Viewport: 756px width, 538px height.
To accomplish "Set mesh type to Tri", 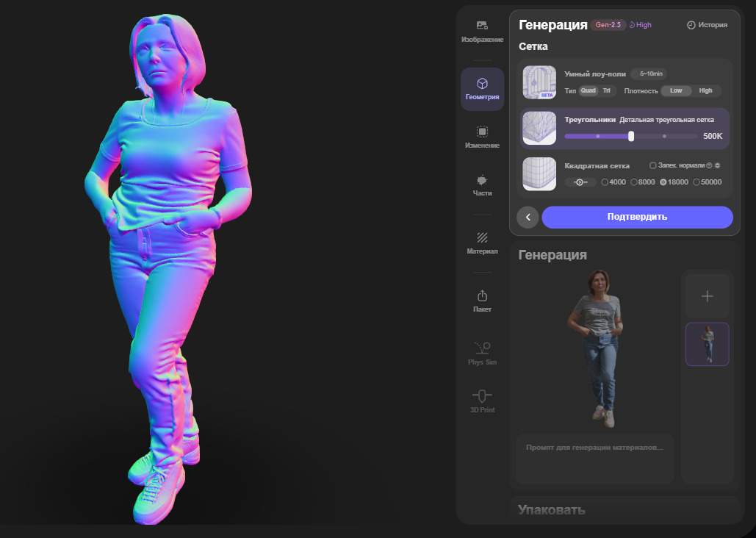I will (607, 90).
